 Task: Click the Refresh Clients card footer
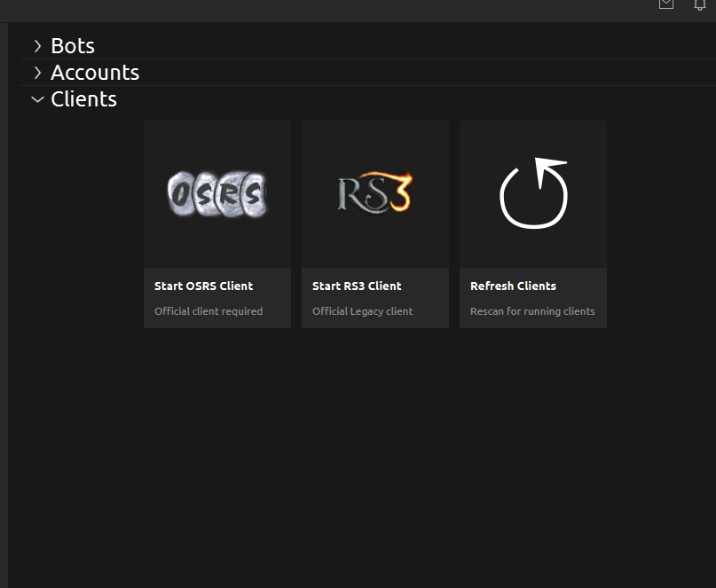coord(532,298)
